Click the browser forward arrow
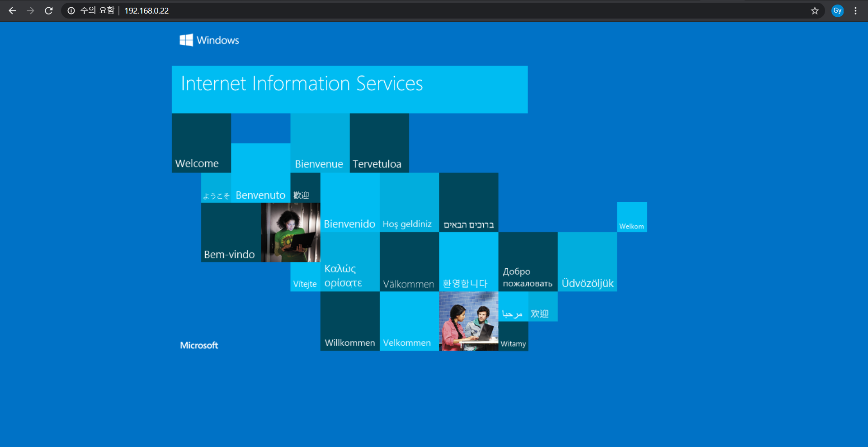 pos(30,10)
